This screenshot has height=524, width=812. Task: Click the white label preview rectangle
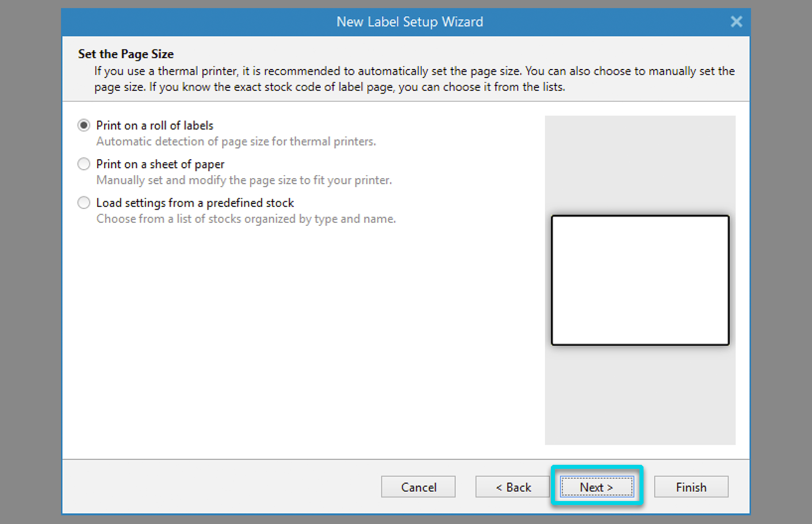tap(639, 280)
